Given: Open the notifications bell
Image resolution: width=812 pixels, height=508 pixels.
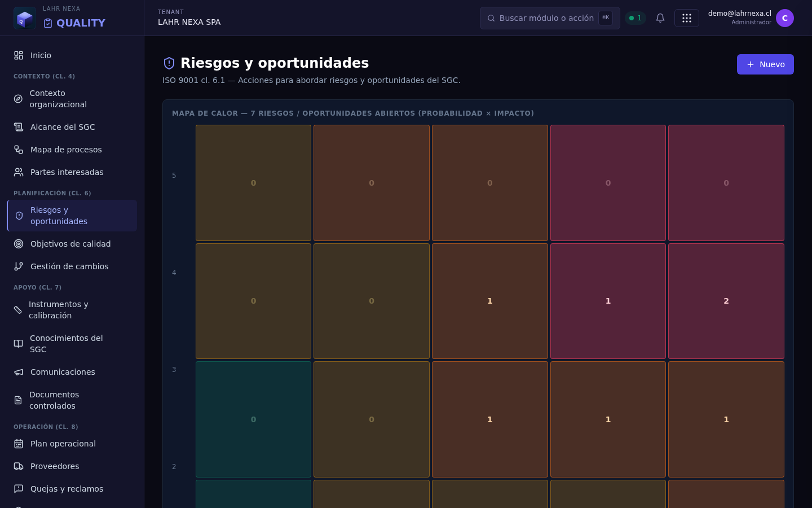Looking at the screenshot, I should point(660,18).
